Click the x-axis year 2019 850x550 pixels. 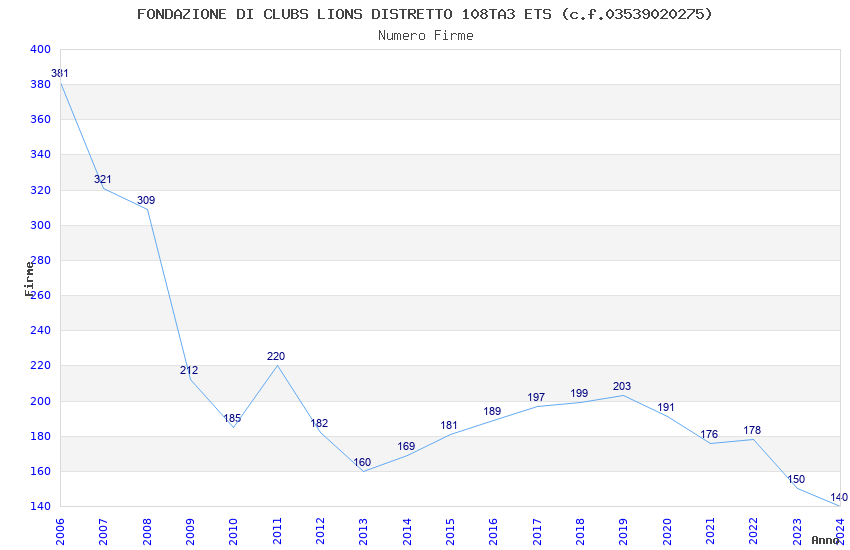624,531
